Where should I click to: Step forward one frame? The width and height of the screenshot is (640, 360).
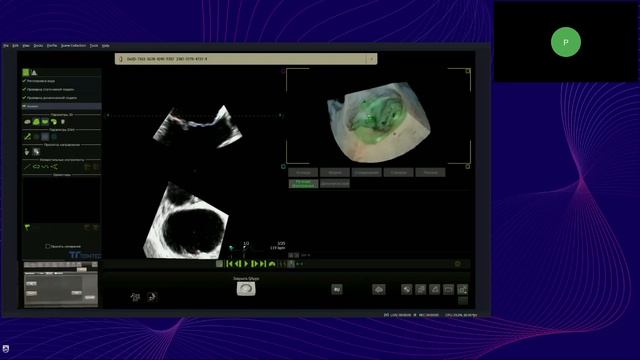coord(254,264)
